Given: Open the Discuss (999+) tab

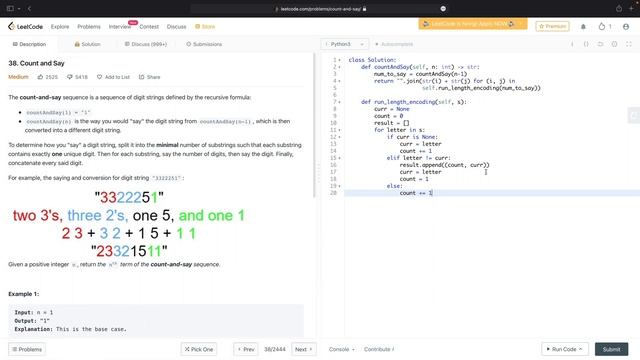Looking at the screenshot, I should click(146, 44).
